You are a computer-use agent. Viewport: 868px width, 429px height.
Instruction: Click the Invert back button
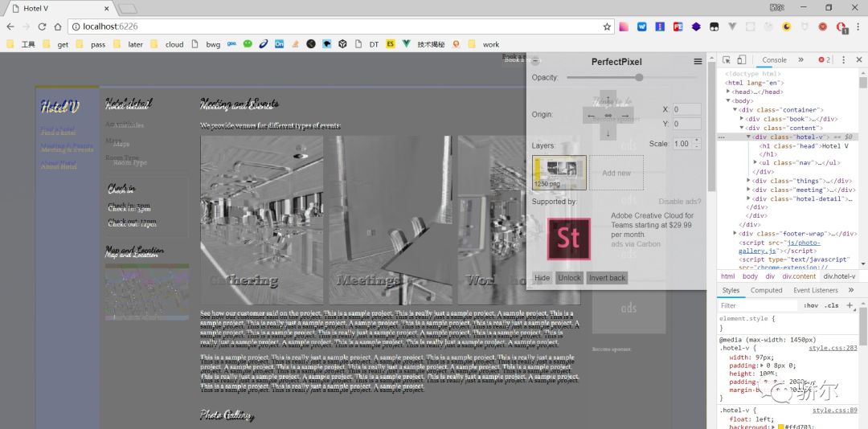(607, 278)
